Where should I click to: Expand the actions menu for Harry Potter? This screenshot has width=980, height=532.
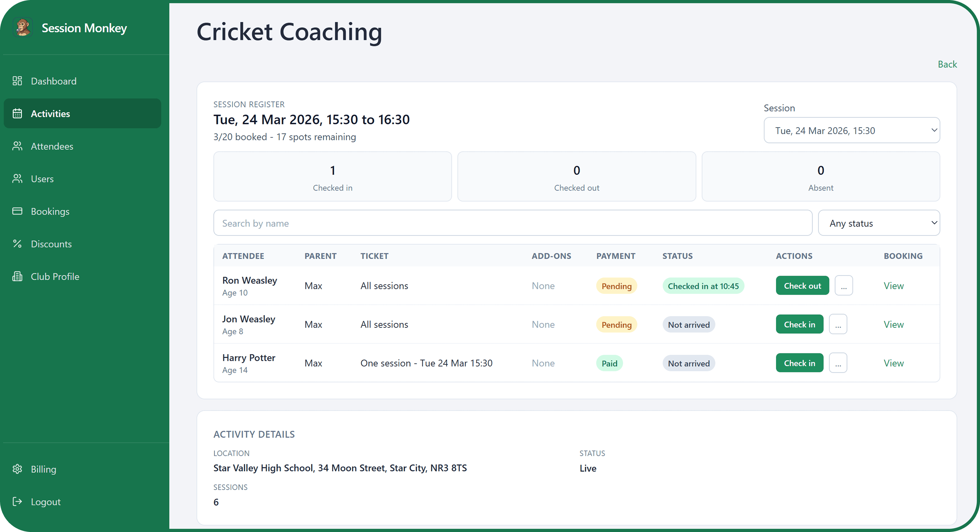point(838,363)
